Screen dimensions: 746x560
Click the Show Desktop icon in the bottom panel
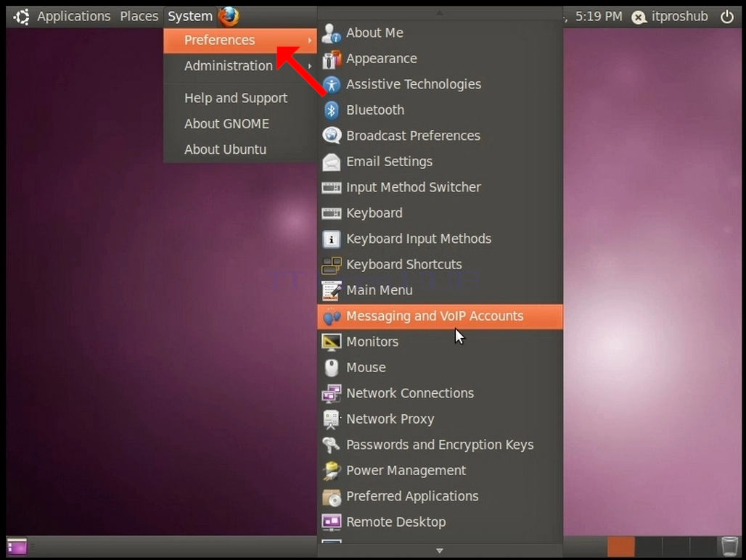(x=17, y=546)
